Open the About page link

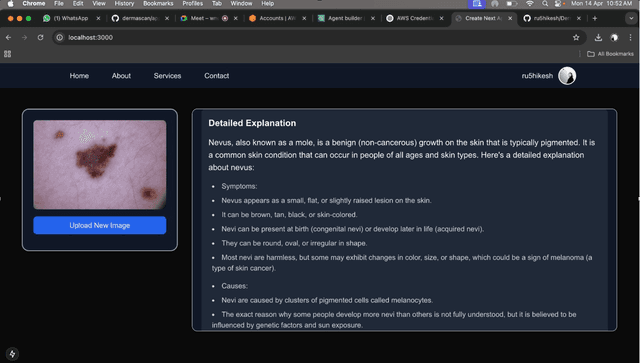click(x=121, y=76)
